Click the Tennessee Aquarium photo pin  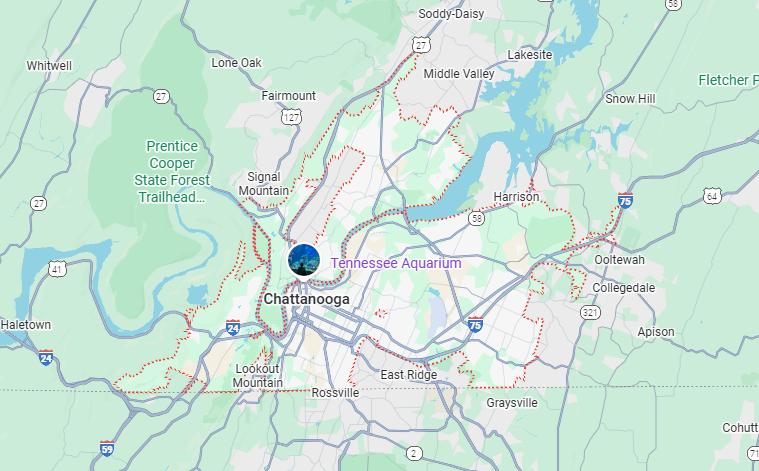(x=304, y=261)
